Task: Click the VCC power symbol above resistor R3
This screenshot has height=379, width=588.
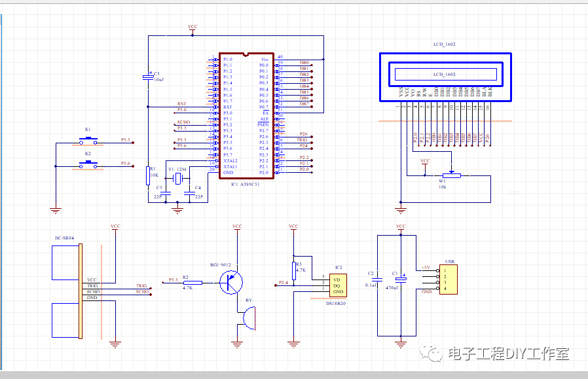Action: (x=293, y=228)
